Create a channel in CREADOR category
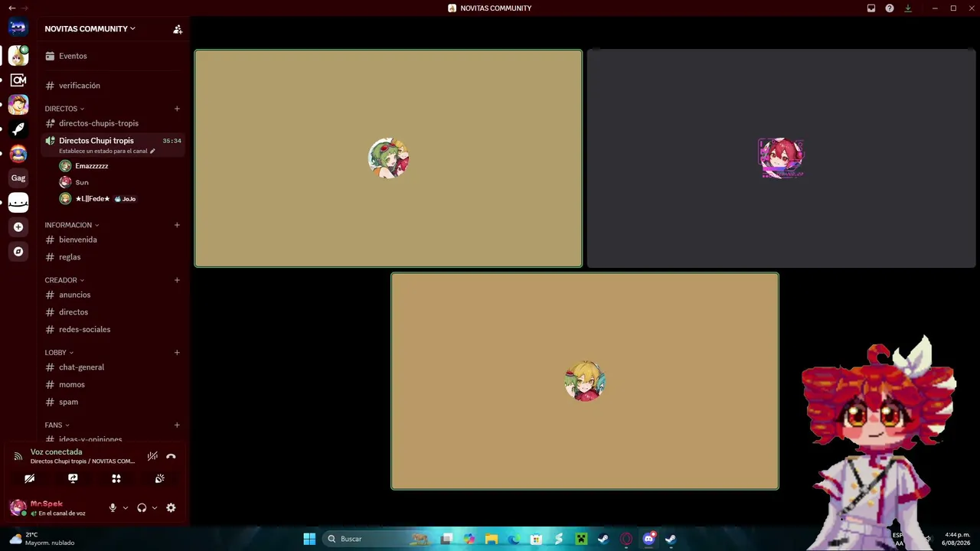Viewport: 980px width, 551px height. tap(177, 280)
